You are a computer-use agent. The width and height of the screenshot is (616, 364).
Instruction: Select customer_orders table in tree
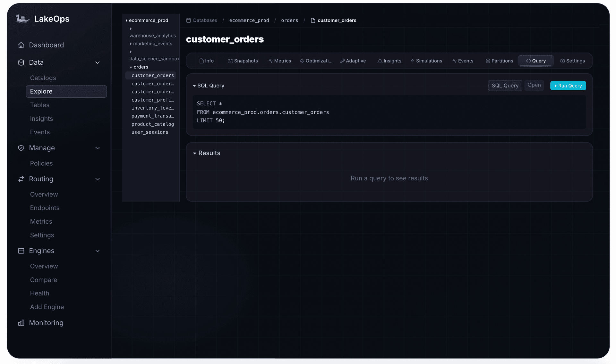(151, 76)
